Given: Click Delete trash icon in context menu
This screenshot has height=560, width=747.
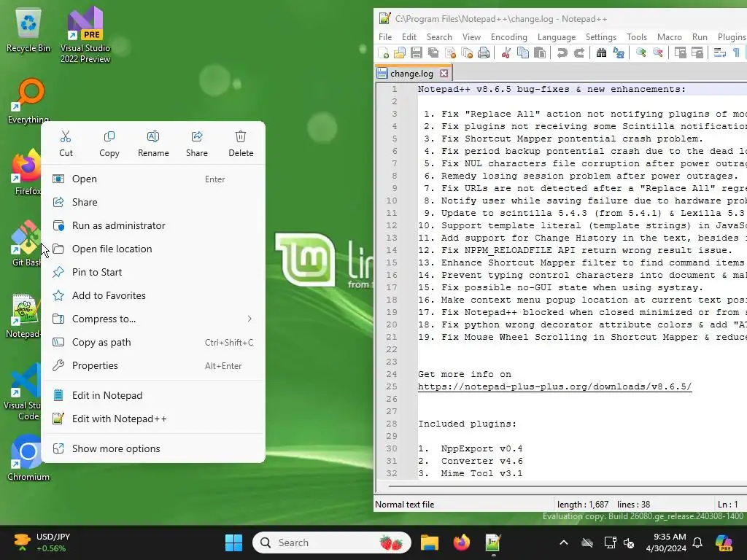Looking at the screenshot, I should [x=241, y=144].
